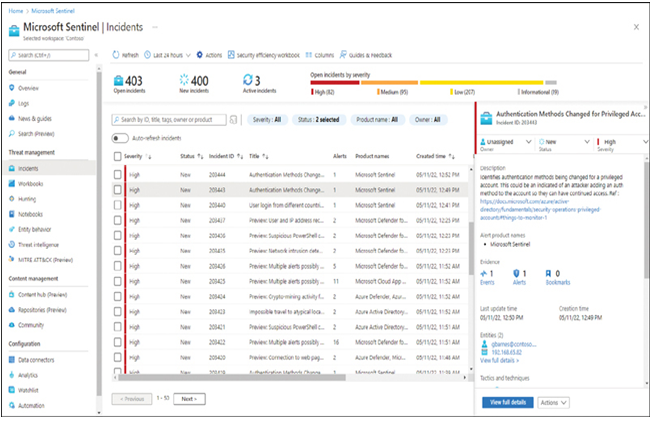Open Columns chooser

(x=319, y=55)
